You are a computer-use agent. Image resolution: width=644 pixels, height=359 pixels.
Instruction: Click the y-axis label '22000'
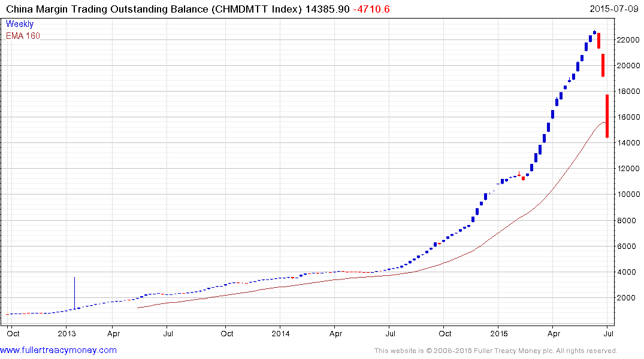click(628, 40)
